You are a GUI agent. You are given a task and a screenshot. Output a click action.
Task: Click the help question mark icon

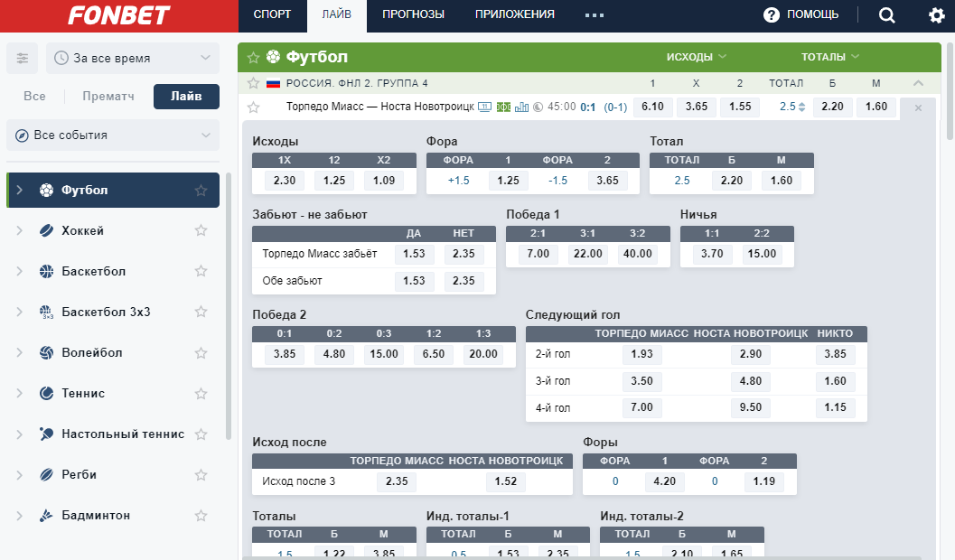click(x=771, y=15)
